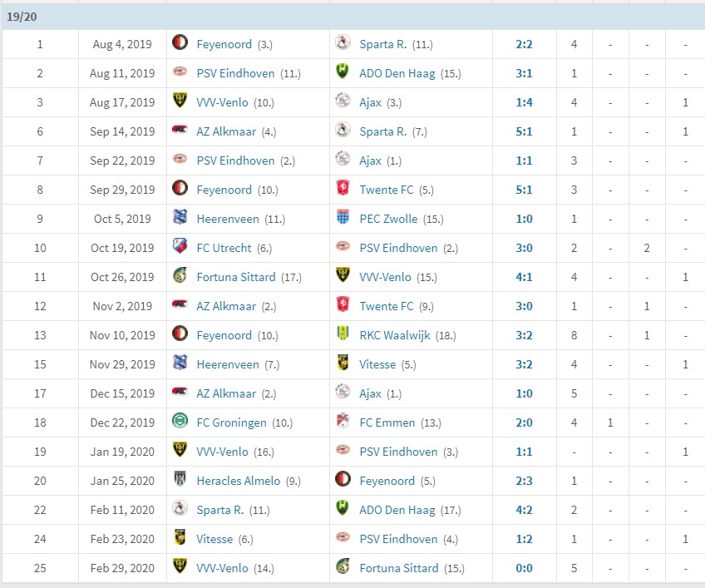Click the FC Emmen club crest

(x=343, y=421)
